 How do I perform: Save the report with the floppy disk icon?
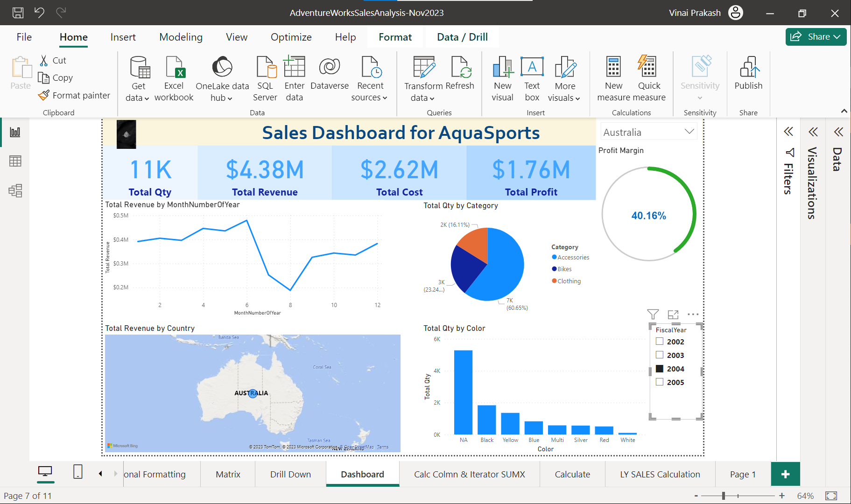pos(18,13)
